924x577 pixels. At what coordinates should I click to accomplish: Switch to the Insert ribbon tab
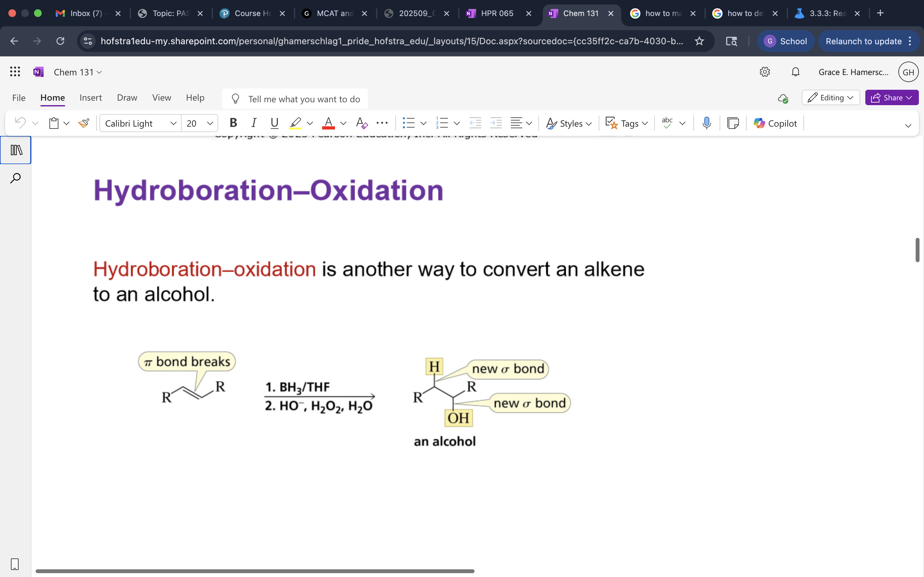tap(90, 98)
